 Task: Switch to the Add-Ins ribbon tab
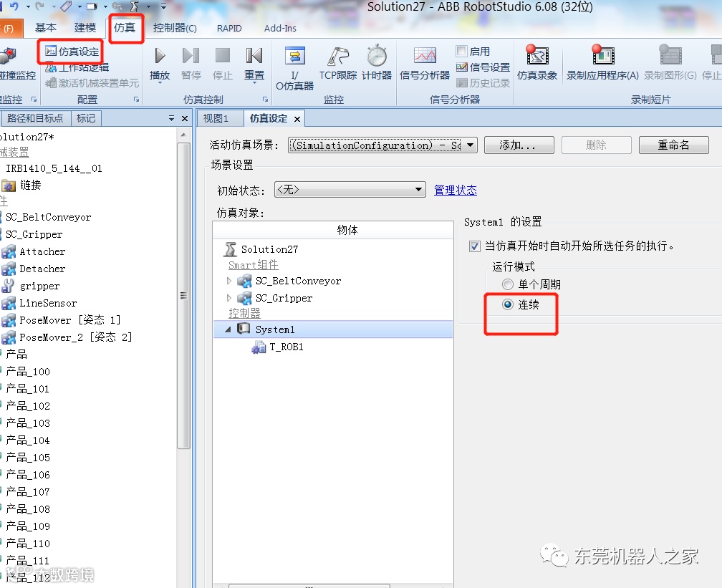(x=280, y=28)
